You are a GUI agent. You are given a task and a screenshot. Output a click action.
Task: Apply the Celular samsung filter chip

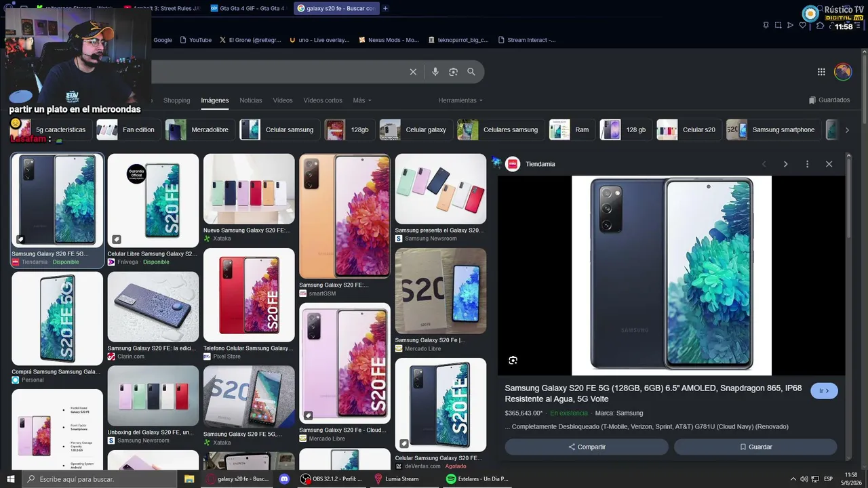pos(279,129)
